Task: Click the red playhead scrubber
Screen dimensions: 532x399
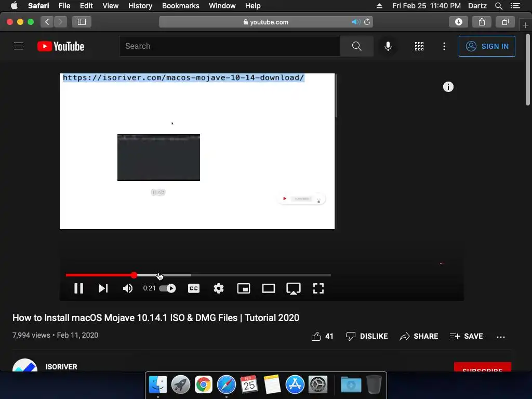Action: click(134, 275)
